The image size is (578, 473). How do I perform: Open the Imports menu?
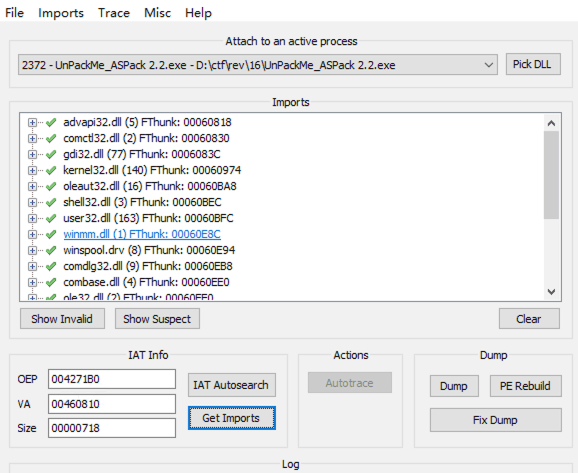(61, 13)
